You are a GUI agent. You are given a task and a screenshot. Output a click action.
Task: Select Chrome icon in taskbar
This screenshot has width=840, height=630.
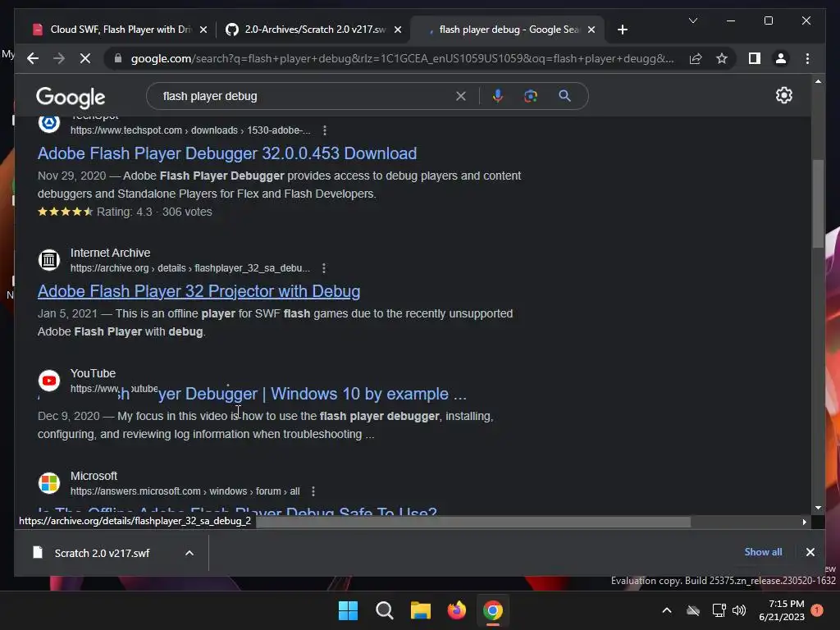[x=493, y=610]
